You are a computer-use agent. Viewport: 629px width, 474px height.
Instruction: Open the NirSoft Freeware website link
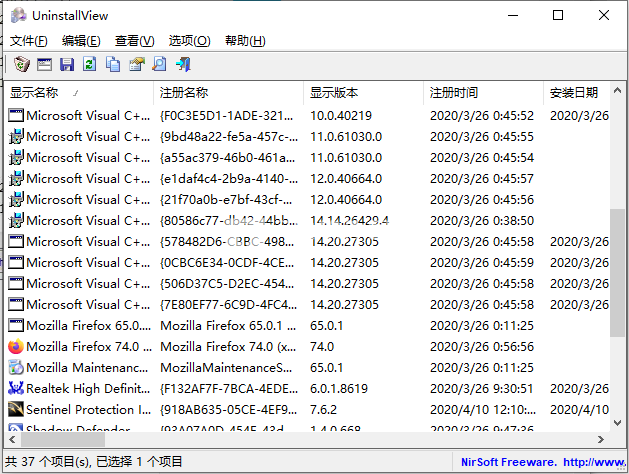[x=543, y=462]
